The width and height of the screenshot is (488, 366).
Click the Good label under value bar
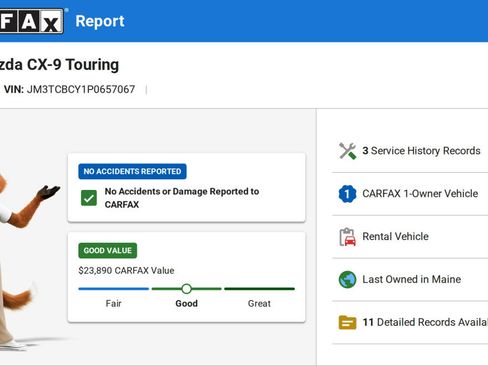tap(187, 304)
